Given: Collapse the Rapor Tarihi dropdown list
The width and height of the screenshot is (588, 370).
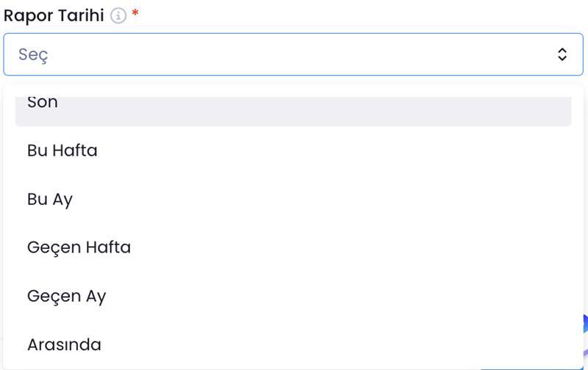Looking at the screenshot, I should 562,54.
